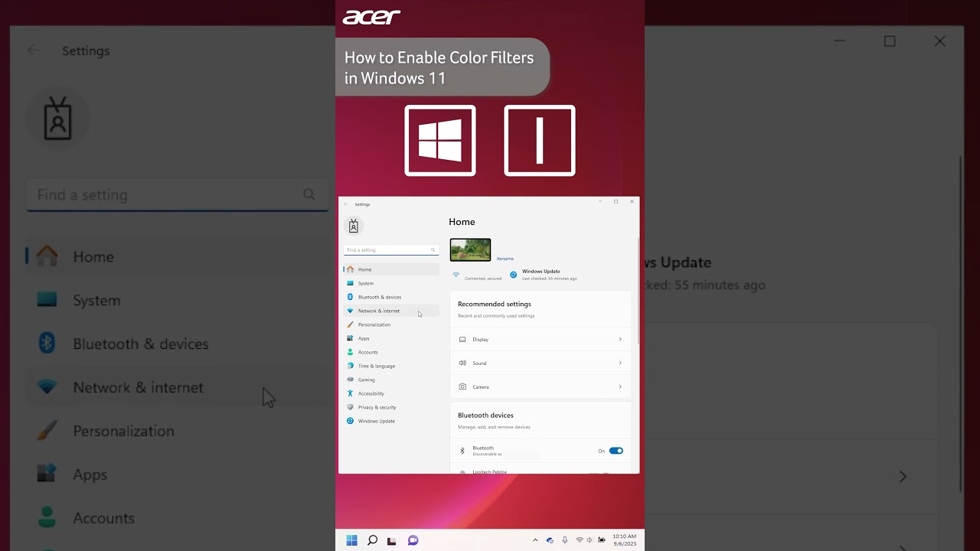Open Privacy & security in sharp Settings sidebar
980x551 pixels.
[x=391, y=407]
